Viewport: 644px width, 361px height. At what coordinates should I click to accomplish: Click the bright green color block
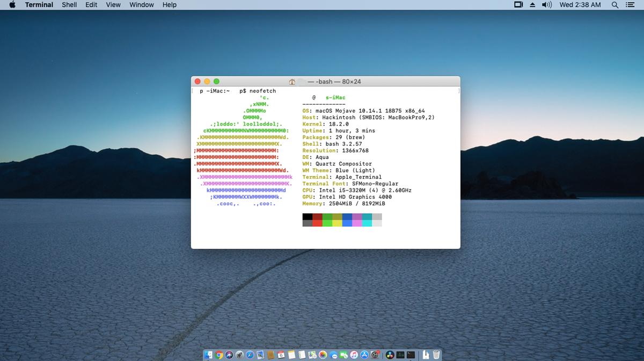327,223
